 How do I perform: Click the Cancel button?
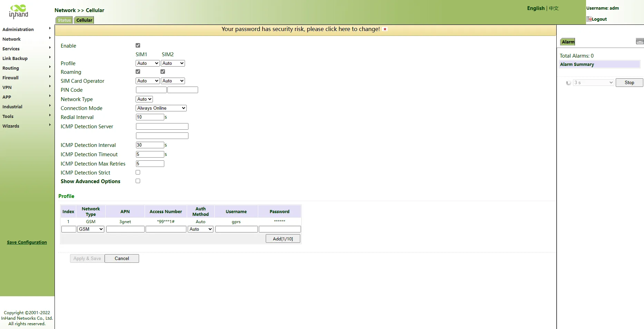[x=122, y=258]
